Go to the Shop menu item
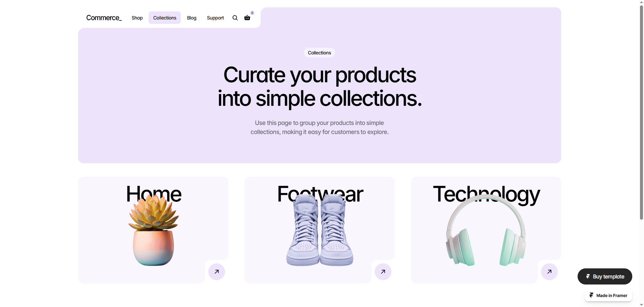644x307 pixels. tap(137, 18)
